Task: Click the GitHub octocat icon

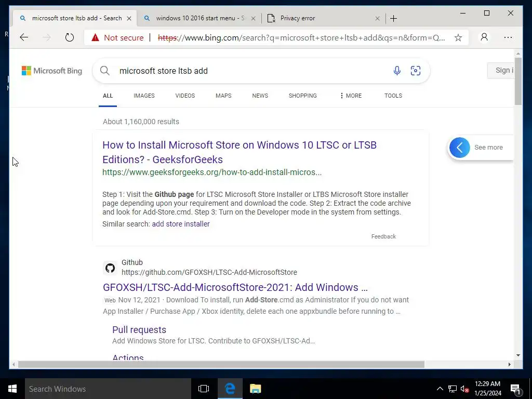Action: [x=110, y=269]
